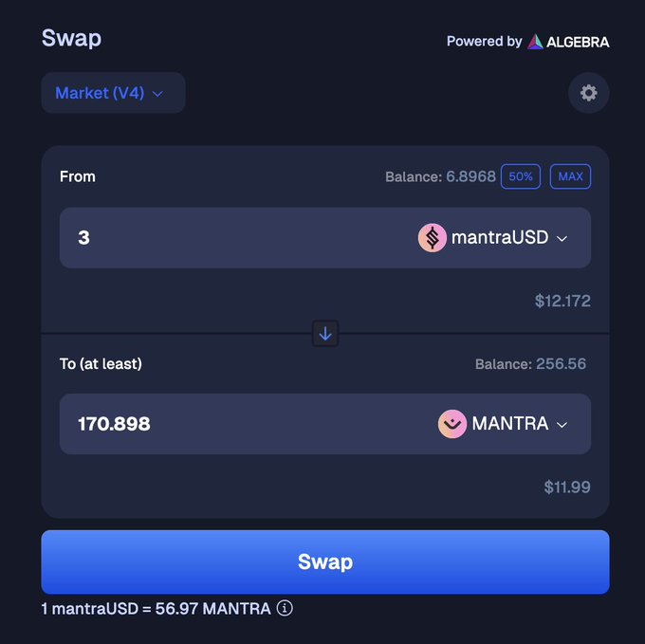Click the swap direction arrow icon

click(x=325, y=334)
